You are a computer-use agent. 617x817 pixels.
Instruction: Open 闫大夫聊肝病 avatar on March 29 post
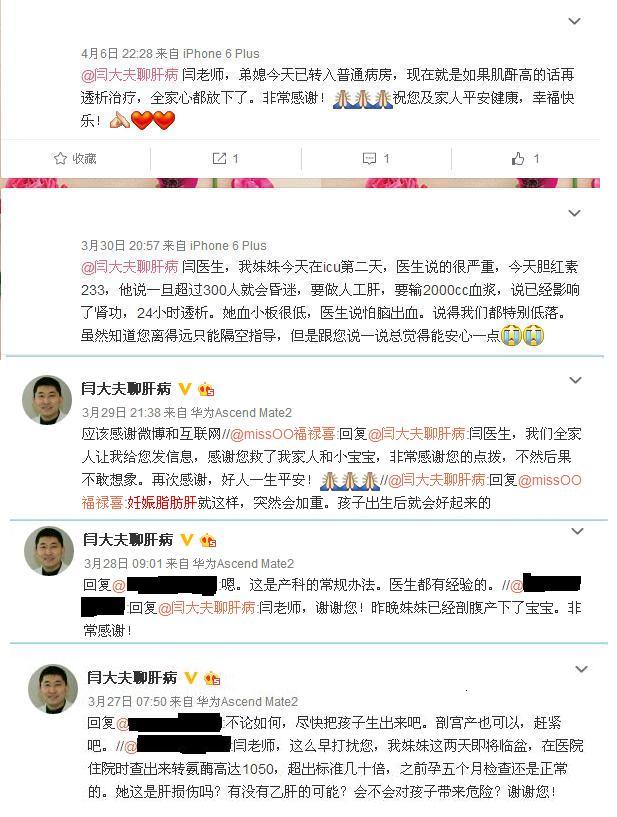coord(47,400)
